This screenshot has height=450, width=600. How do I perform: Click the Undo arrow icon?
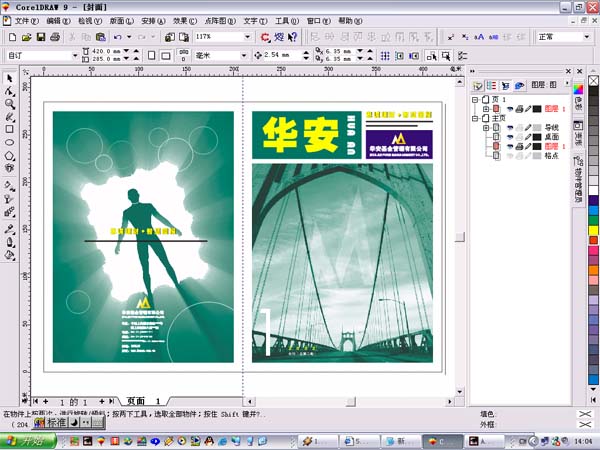(118, 37)
